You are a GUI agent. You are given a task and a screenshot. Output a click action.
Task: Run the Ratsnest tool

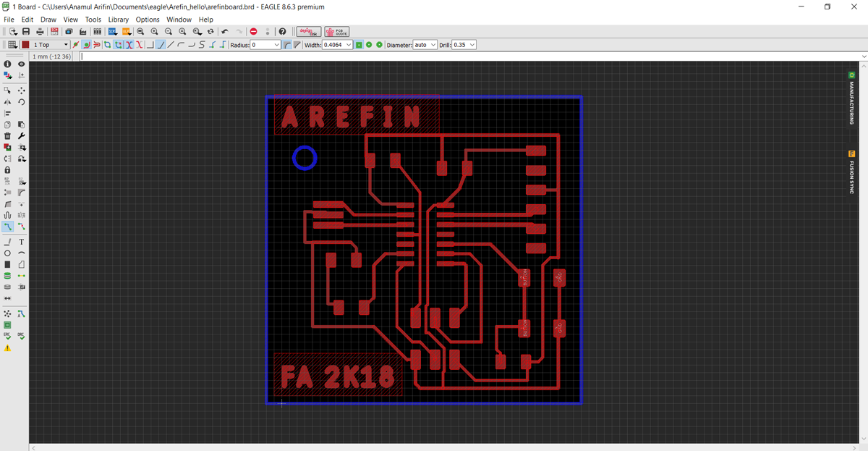tap(7, 313)
